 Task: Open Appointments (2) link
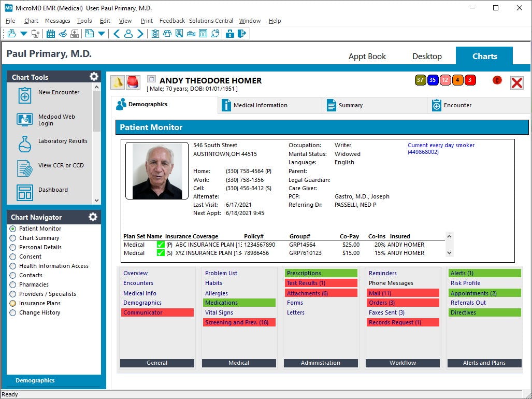pos(485,293)
